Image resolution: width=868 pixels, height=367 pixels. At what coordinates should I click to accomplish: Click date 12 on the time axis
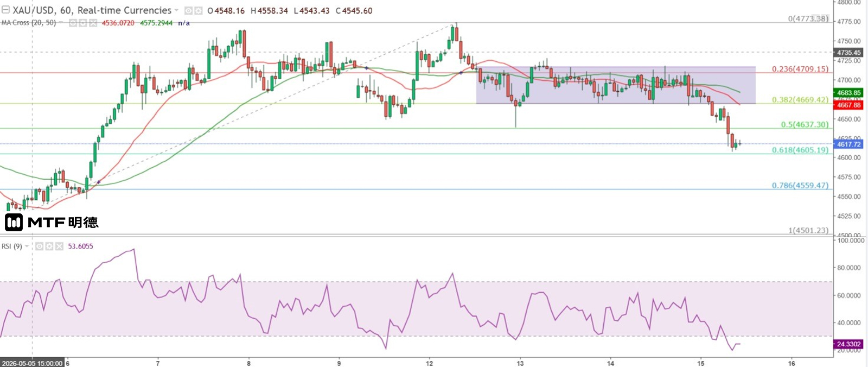click(x=430, y=363)
